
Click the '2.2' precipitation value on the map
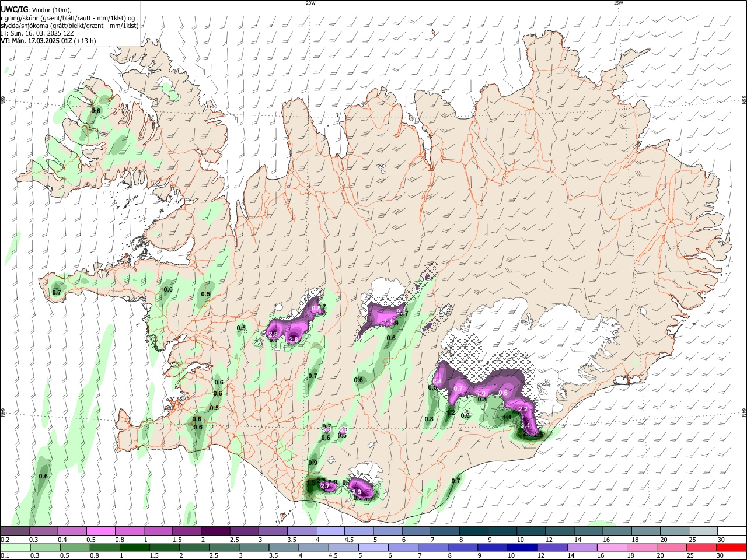(x=523, y=410)
